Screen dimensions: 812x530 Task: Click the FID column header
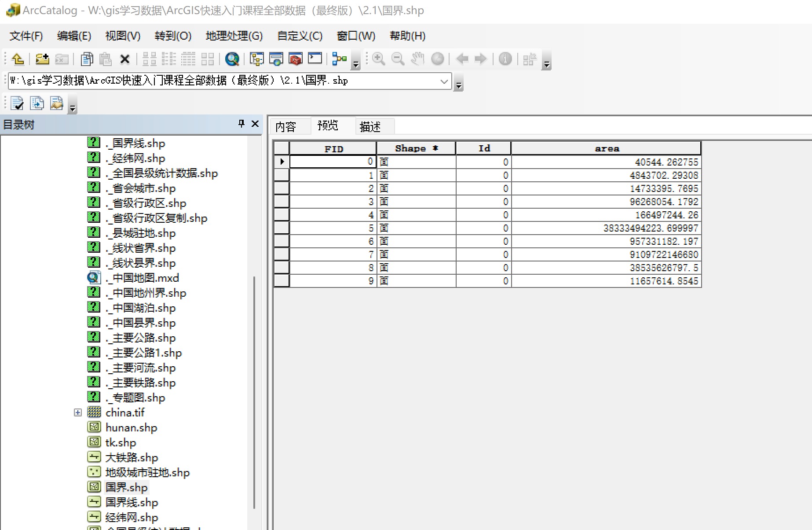tap(333, 148)
